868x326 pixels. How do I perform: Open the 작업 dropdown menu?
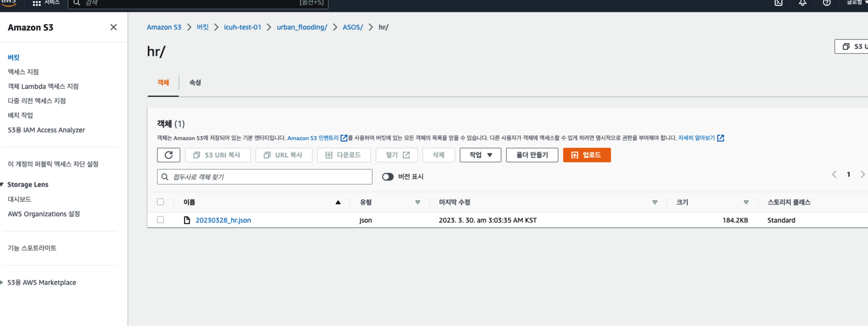(x=481, y=155)
